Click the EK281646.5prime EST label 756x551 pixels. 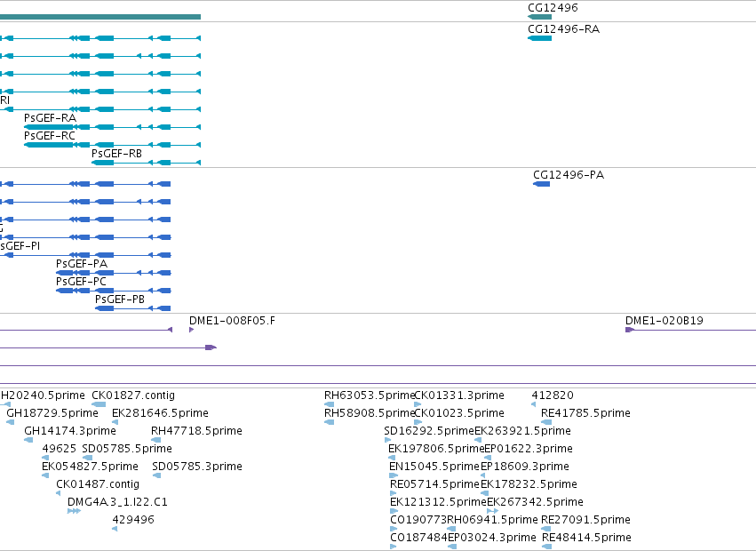(160, 413)
